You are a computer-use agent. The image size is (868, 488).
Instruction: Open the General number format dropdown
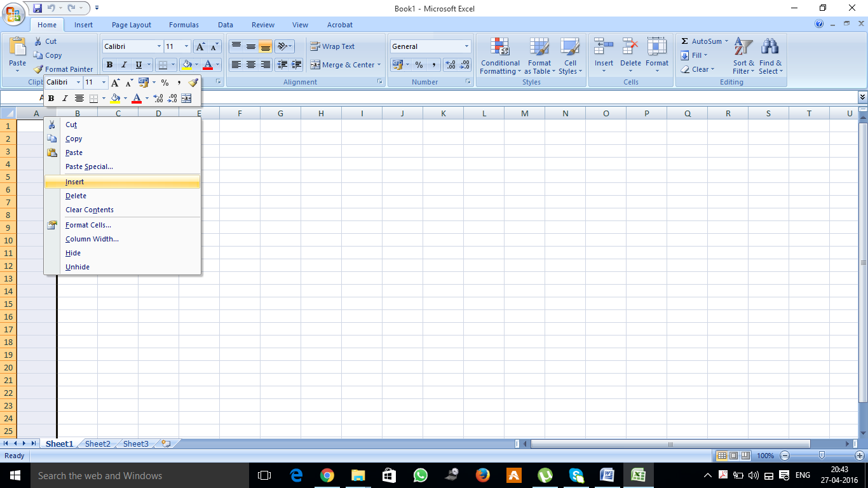(x=466, y=46)
